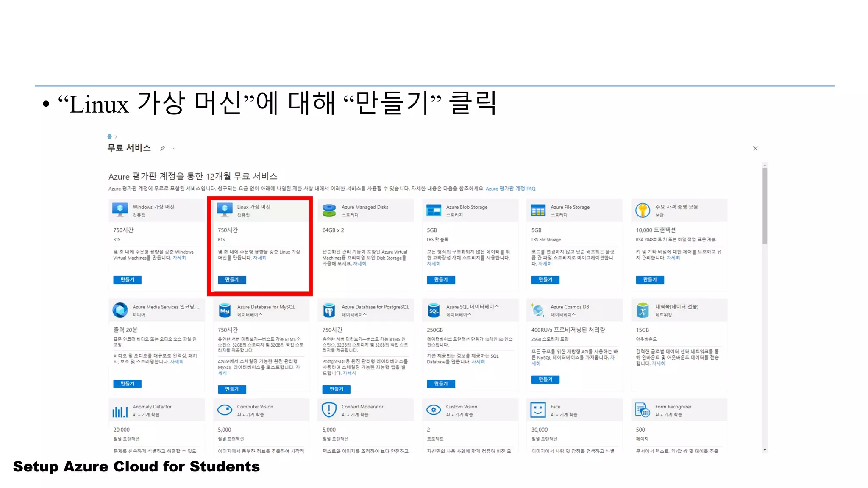Click the 대역폭(데이터 전송) icon
The width and height of the screenshot is (868, 488).
click(x=643, y=310)
